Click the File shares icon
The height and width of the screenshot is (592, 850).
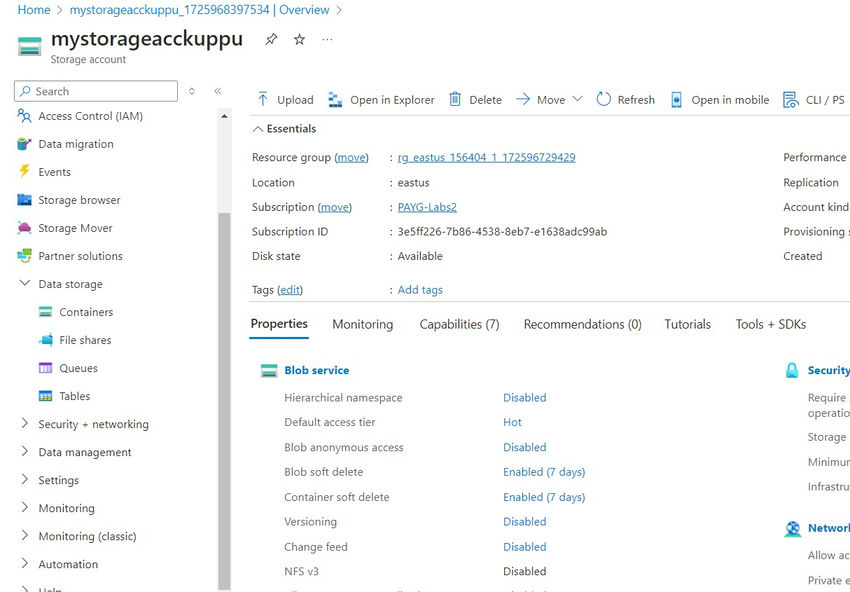(46, 340)
